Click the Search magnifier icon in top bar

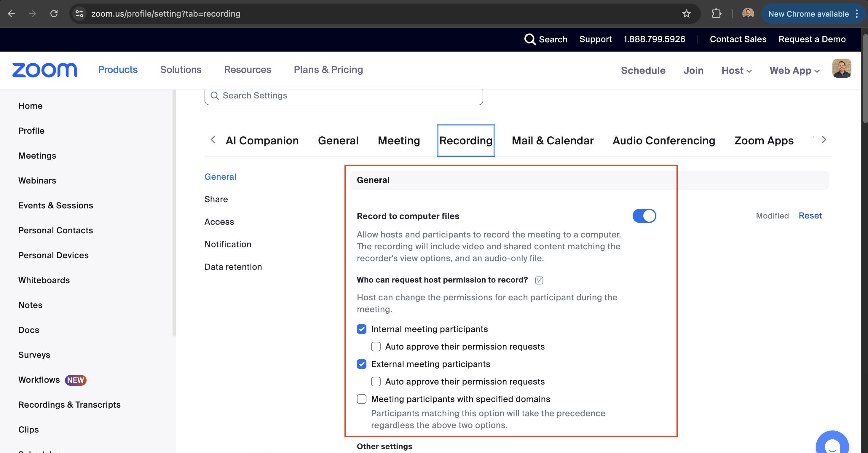tap(530, 39)
